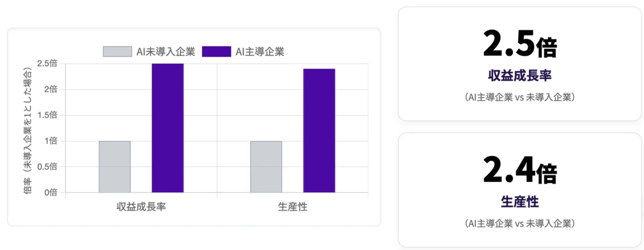Viewport: 644px width, 250px height.
Task: Click the 収益成長率 x-axis label
Action: pyautogui.click(x=141, y=207)
